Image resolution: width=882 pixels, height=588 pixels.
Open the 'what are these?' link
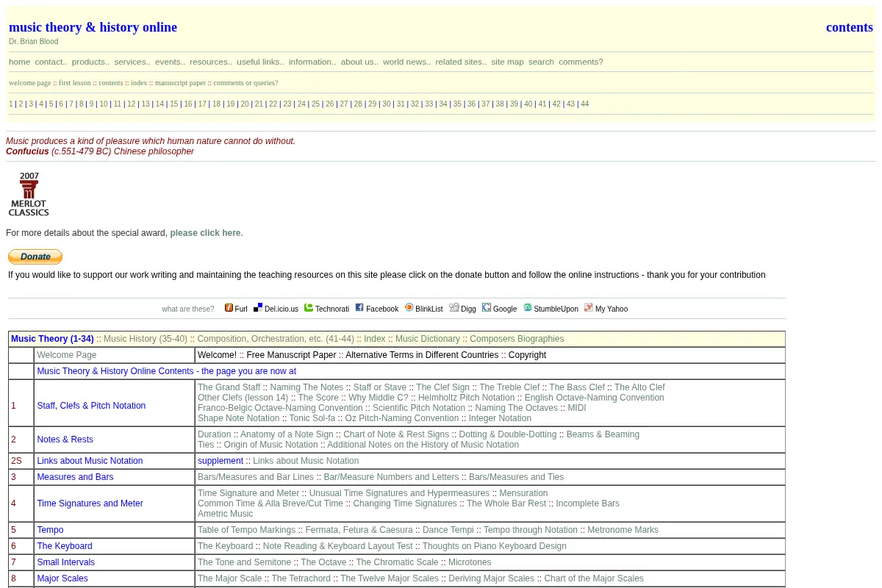(x=188, y=309)
